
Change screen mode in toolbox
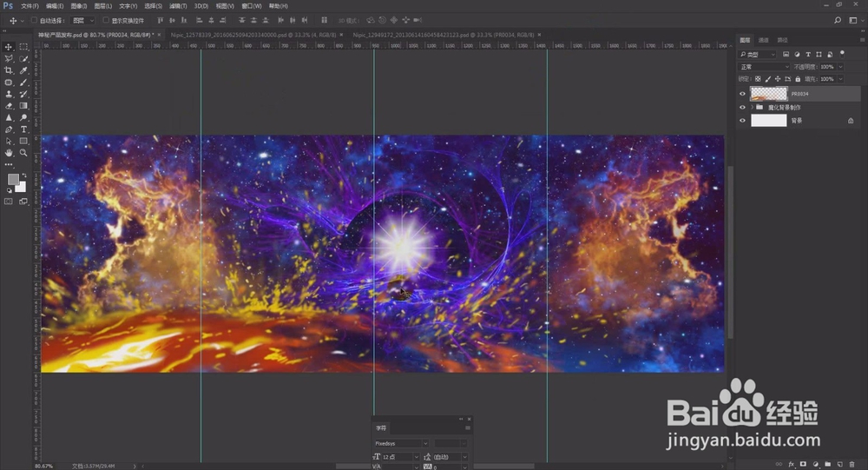[23, 202]
